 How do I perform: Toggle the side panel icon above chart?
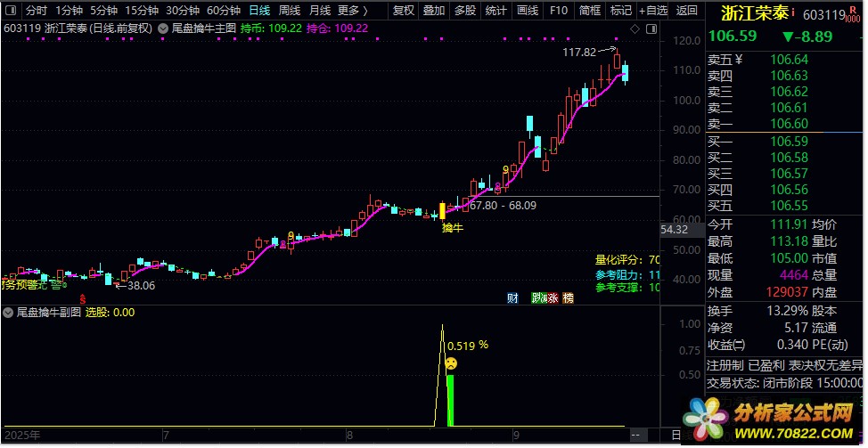[x=651, y=29]
